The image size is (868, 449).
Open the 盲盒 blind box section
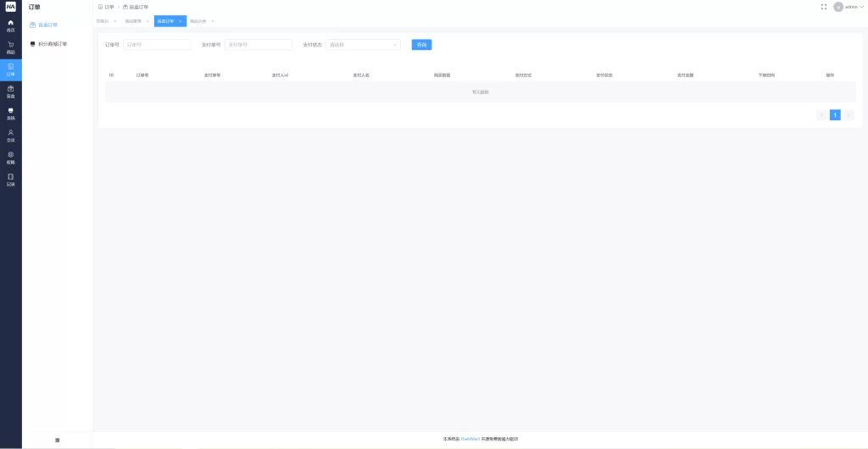pos(11,91)
